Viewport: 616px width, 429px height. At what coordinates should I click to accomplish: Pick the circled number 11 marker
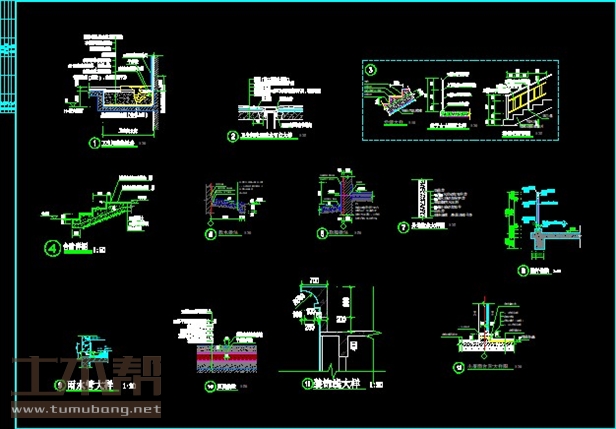[x=308, y=384]
